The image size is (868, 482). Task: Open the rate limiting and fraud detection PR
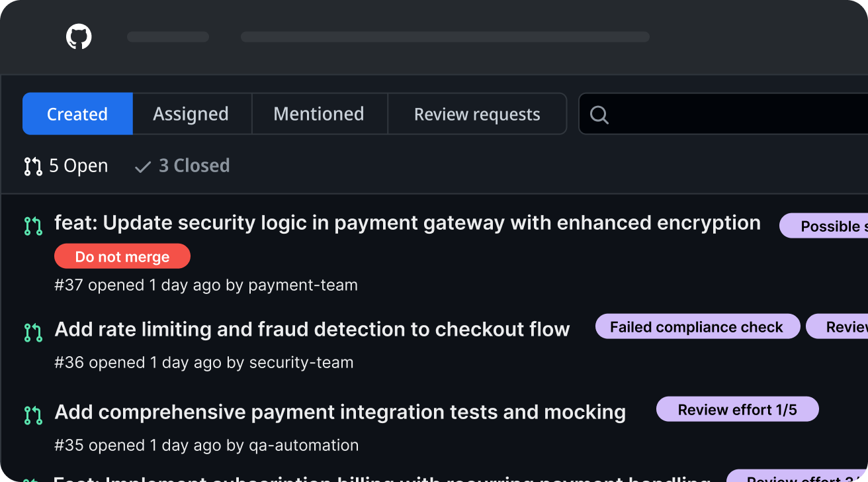pyautogui.click(x=312, y=328)
